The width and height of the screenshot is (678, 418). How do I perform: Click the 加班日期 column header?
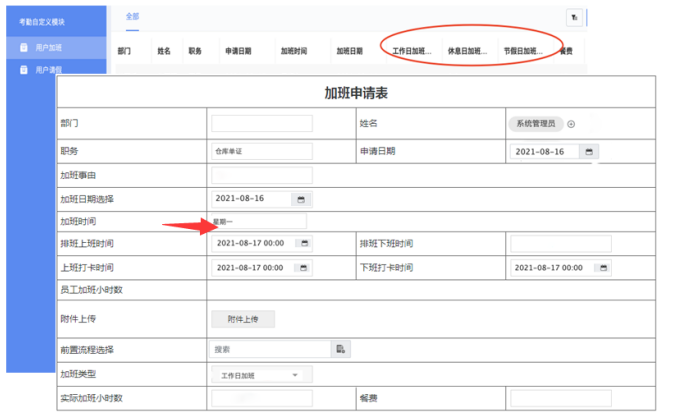point(350,51)
